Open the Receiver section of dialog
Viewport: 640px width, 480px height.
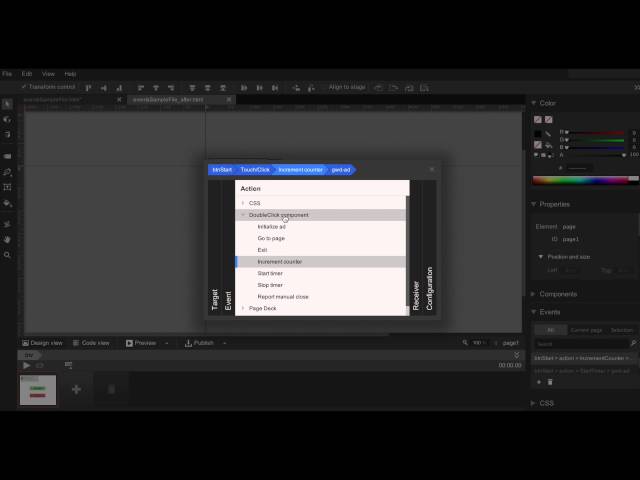[416, 247]
